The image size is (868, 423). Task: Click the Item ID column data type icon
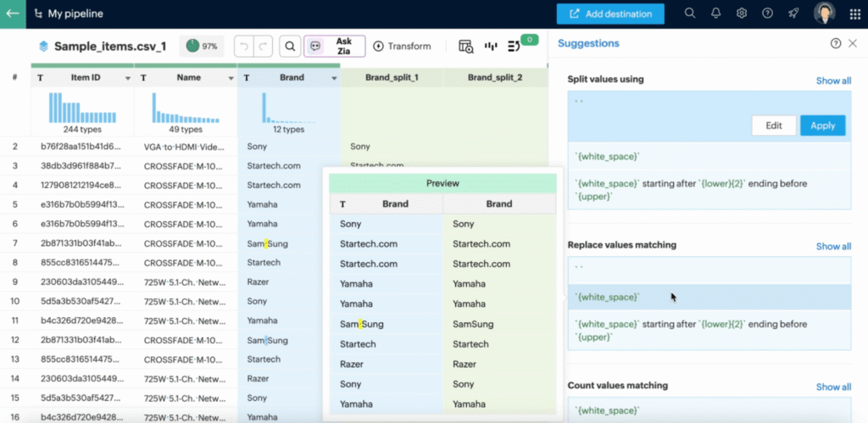41,78
